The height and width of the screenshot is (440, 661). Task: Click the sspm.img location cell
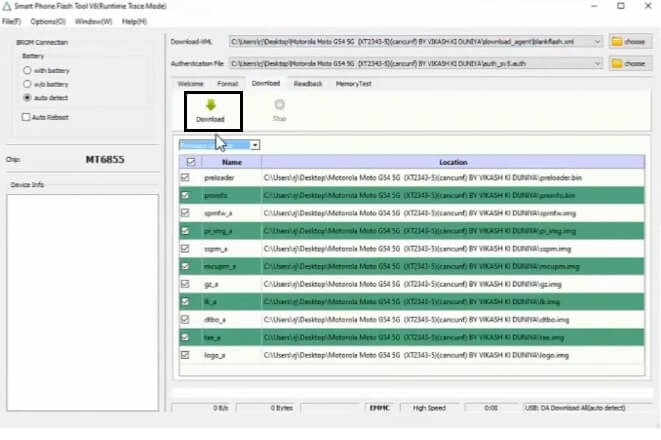tap(453, 249)
